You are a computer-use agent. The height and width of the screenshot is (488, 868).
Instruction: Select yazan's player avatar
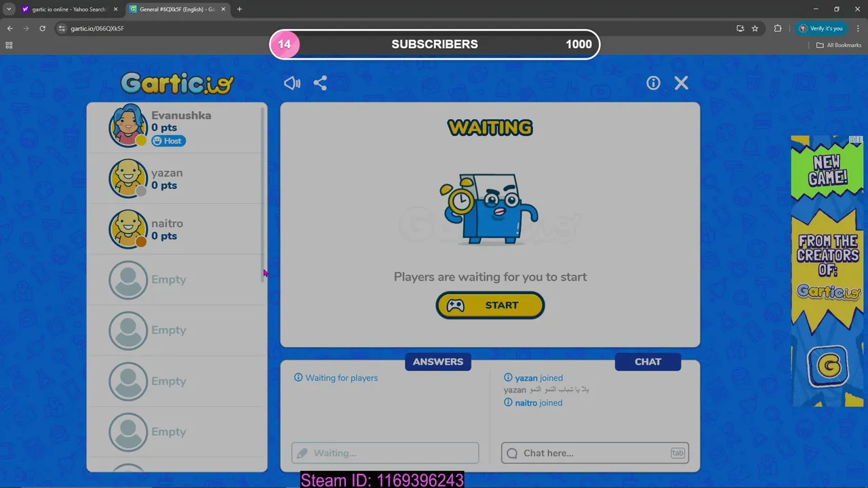click(x=128, y=178)
